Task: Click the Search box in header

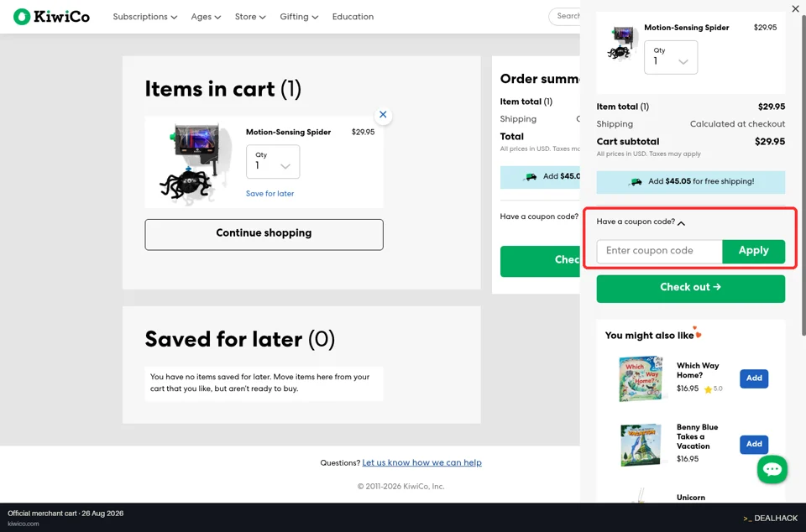Action: [564, 17]
